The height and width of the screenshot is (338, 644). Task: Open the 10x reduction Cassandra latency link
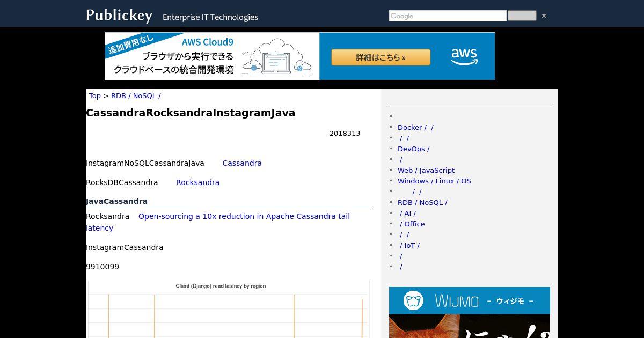[218, 222]
